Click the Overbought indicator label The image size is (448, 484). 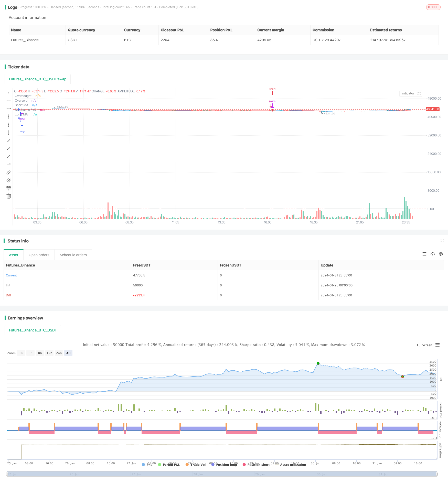coord(23,96)
